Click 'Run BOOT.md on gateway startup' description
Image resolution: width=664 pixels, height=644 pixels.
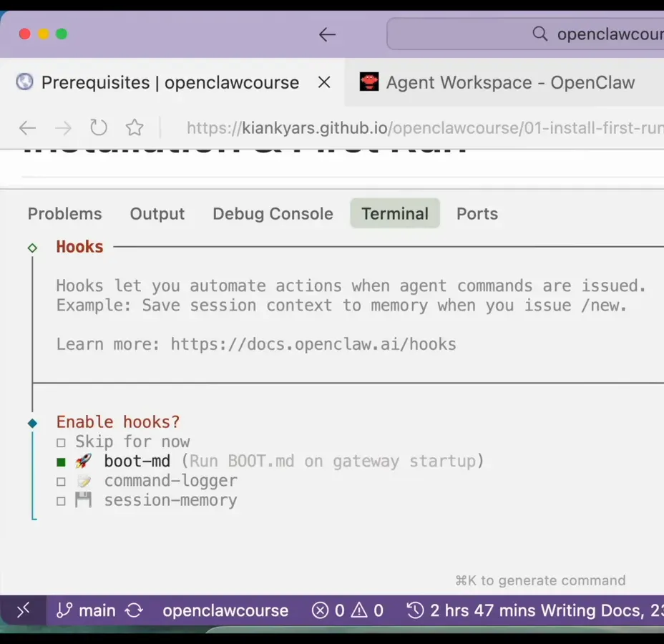tap(333, 461)
